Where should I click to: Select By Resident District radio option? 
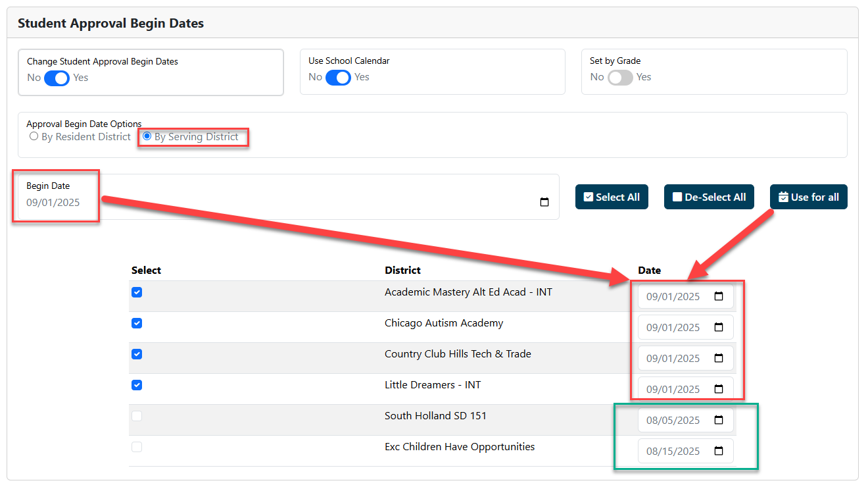34,137
